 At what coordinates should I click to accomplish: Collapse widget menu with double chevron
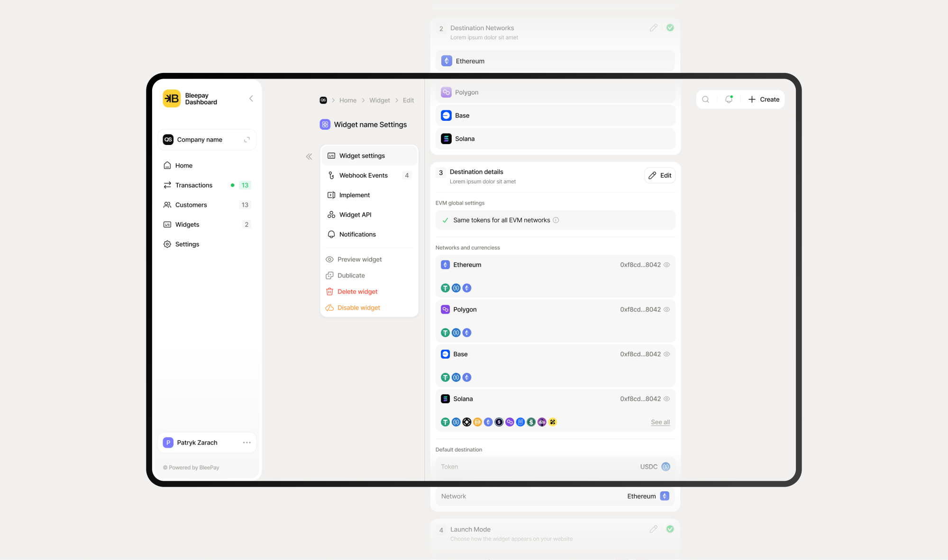pos(309,156)
